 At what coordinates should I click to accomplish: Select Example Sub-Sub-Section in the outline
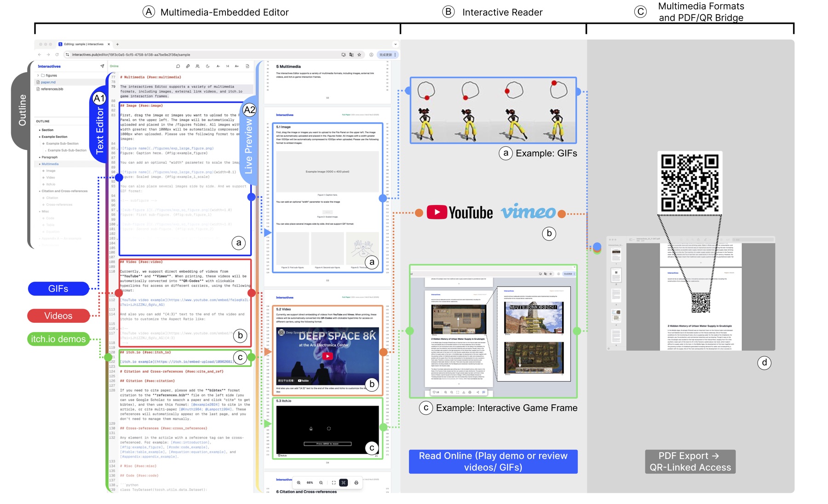[67, 150]
